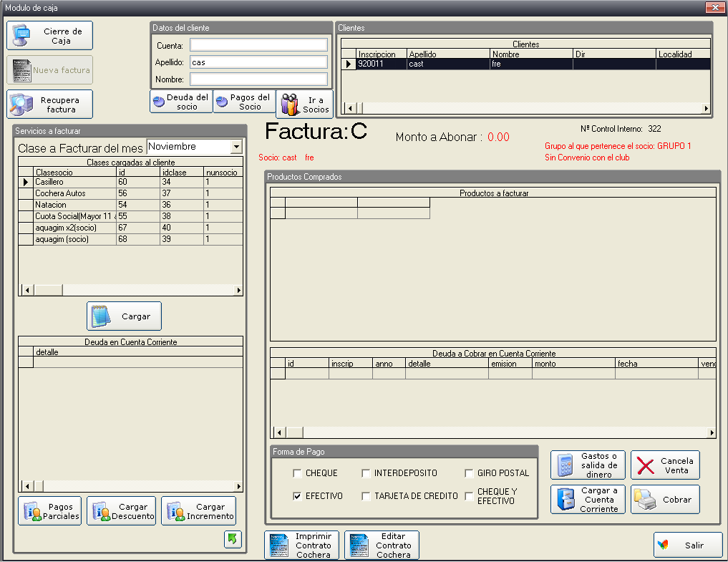Click the Recupera factura button label
The height and width of the screenshot is (562, 728).
pos(60,105)
